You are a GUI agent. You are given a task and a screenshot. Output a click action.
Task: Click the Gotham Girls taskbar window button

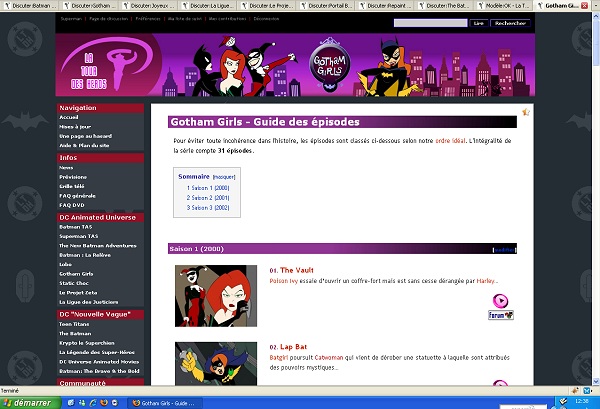click(164, 403)
